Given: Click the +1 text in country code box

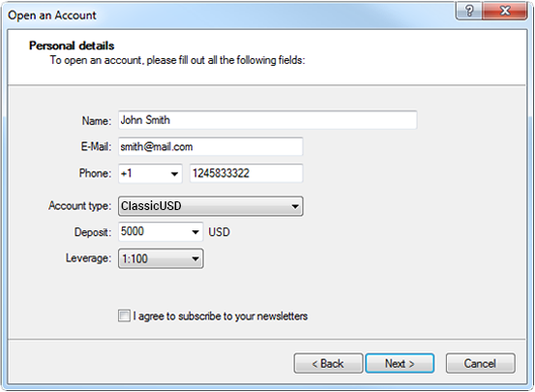Looking at the screenshot, I should coord(126,173).
